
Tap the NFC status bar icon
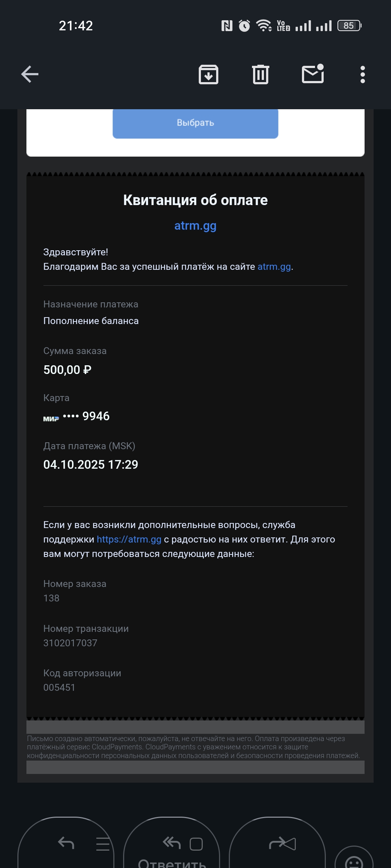tap(227, 26)
